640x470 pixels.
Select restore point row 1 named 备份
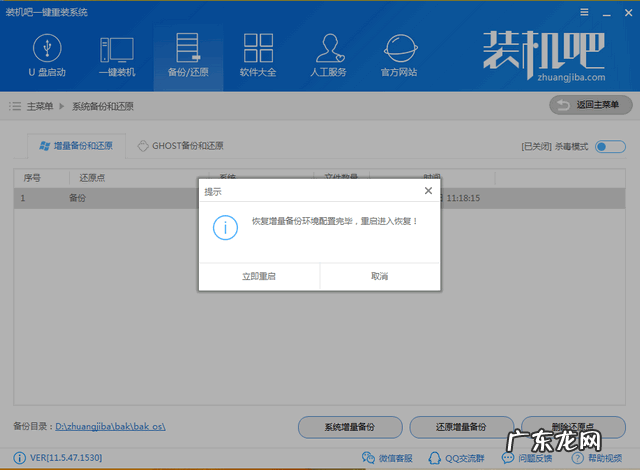click(320, 198)
